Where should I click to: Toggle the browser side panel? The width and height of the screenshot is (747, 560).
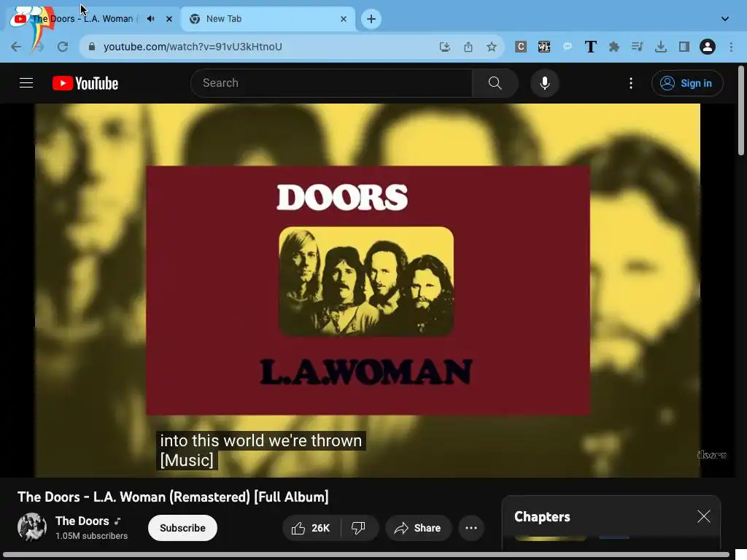[684, 47]
